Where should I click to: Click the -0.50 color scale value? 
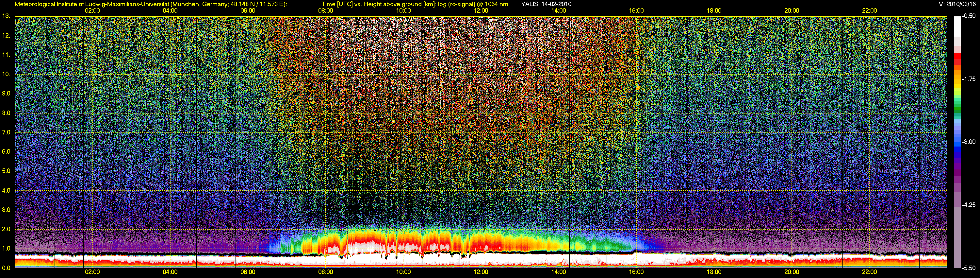click(x=969, y=16)
